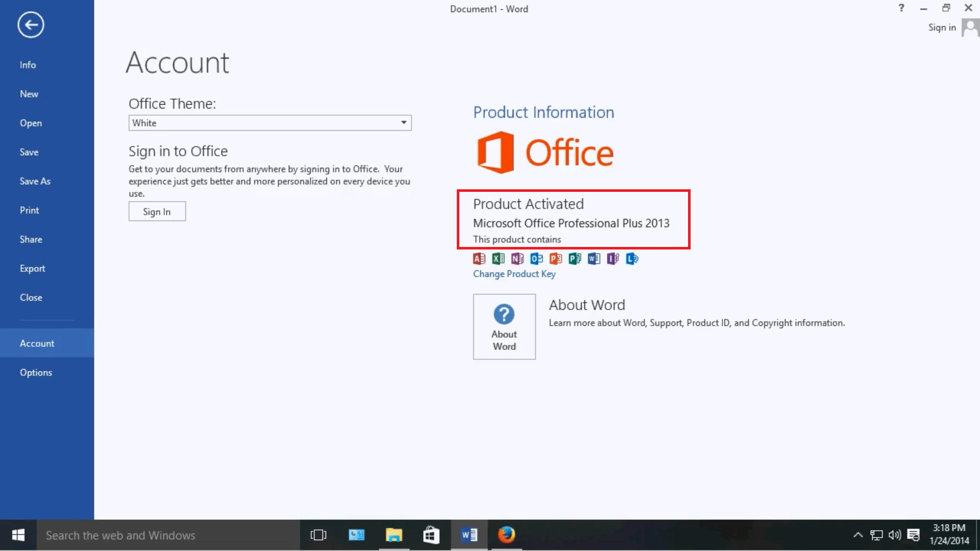Click the Word icon in product contains
The width and height of the screenshot is (980, 551).
tap(594, 258)
